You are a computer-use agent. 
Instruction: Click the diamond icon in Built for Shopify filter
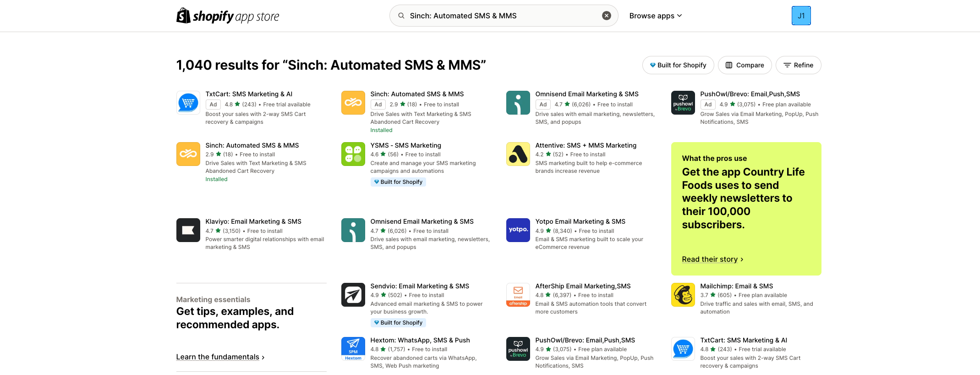653,65
